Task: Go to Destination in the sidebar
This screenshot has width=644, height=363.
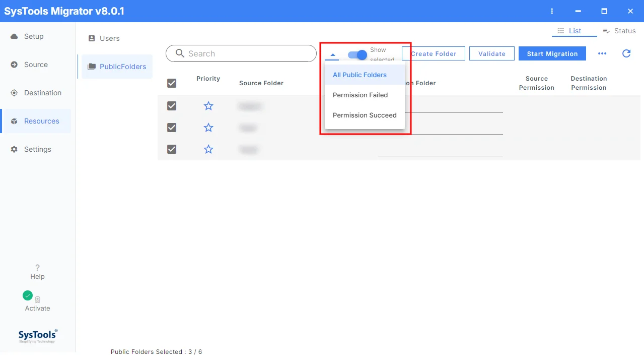Action: (35, 93)
